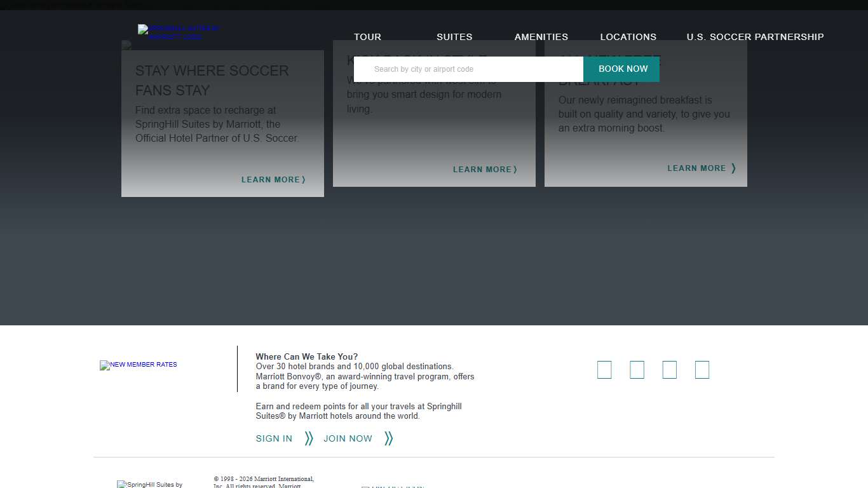Select Locations in the top navigation

point(628,37)
